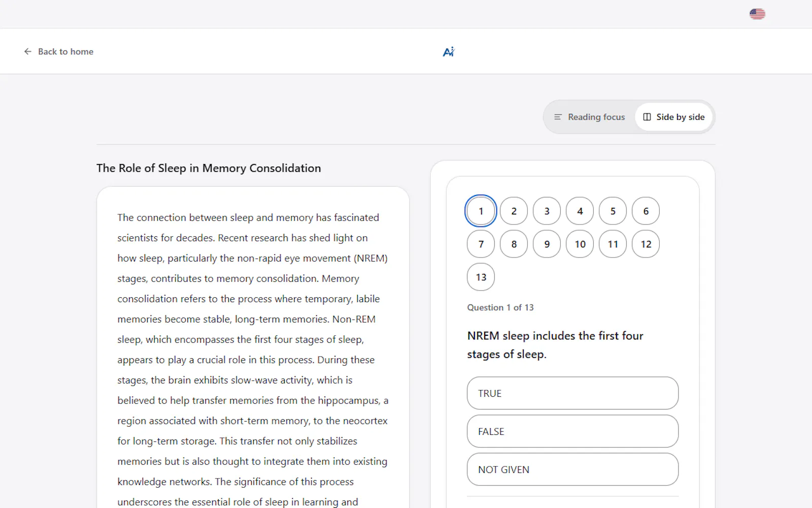The height and width of the screenshot is (508, 812).
Task: Jump to question 1
Action: coord(481,211)
